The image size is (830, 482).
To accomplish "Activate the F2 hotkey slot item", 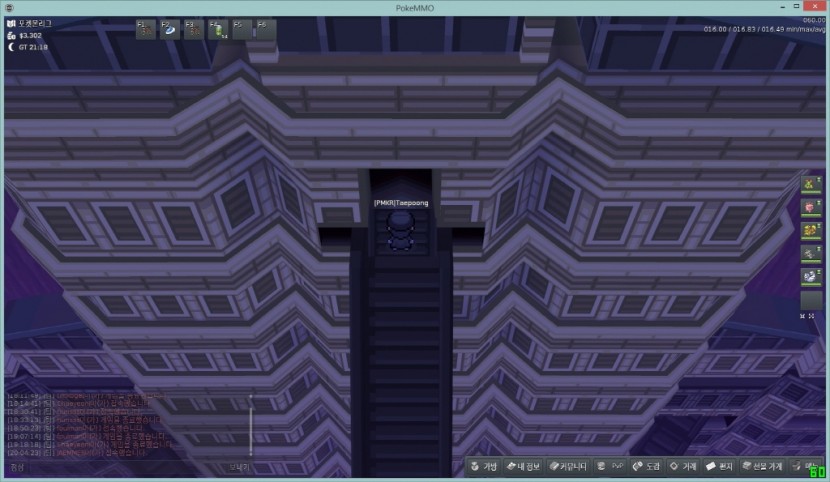I will [170, 30].
